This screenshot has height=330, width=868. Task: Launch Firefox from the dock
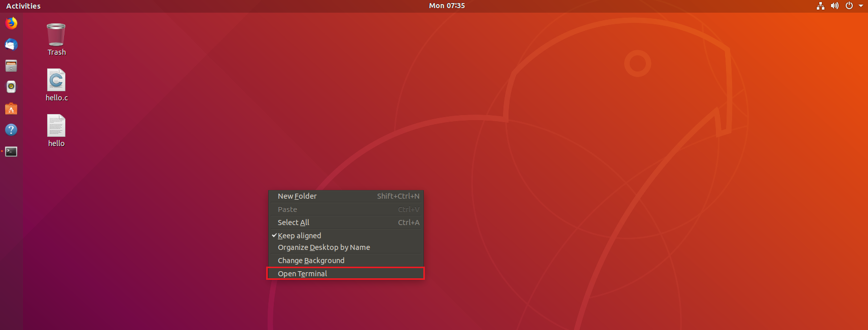(x=11, y=23)
